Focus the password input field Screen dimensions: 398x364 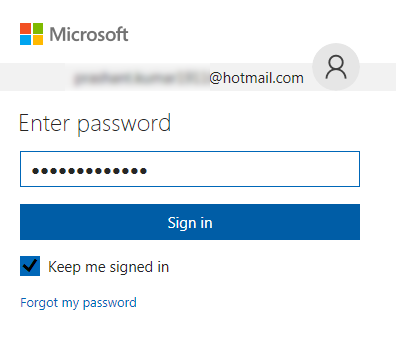click(190, 169)
